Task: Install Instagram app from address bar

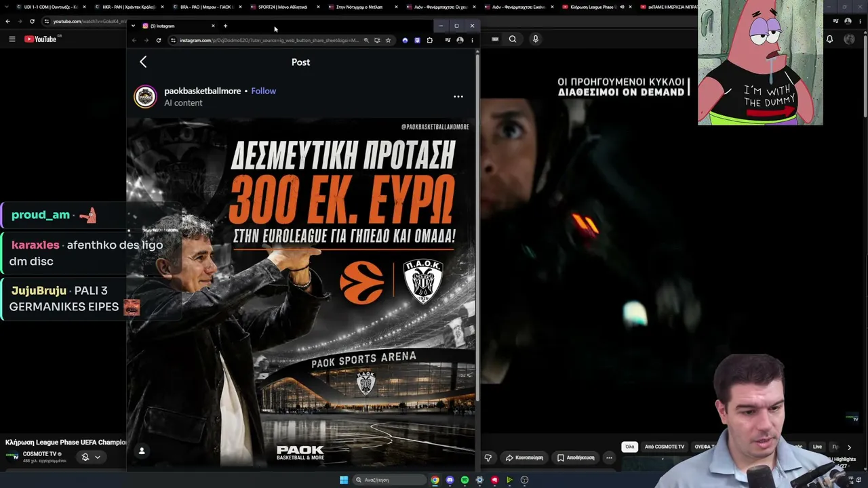Action: click(377, 40)
